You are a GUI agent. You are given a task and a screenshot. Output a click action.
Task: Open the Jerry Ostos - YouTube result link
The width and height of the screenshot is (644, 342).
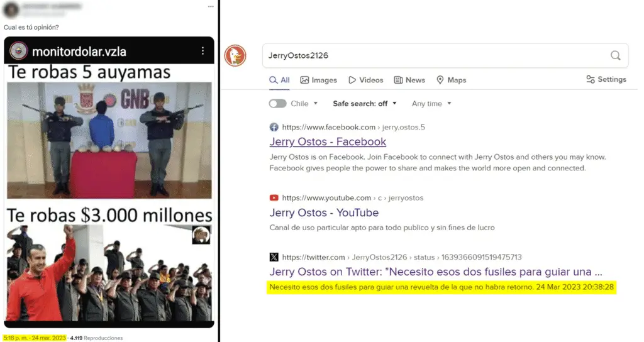(324, 212)
